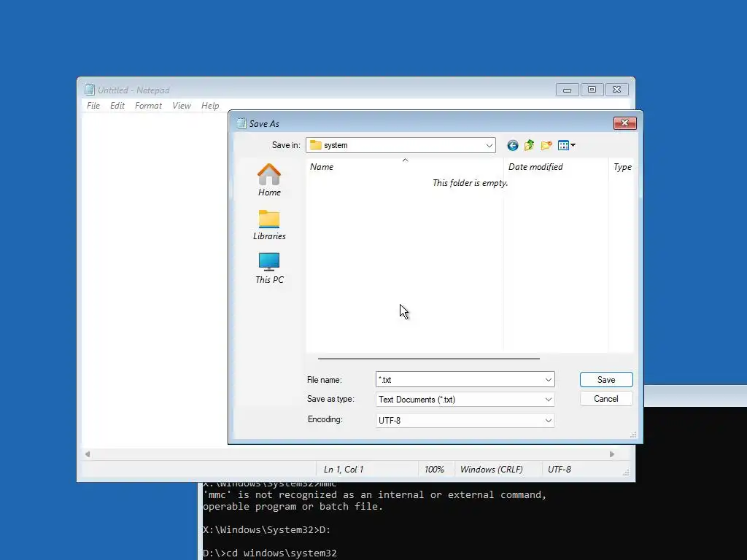The image size is (747, 560).
Task: Click Notepad scroll left arrow
Action: click(x=88, y=454)
